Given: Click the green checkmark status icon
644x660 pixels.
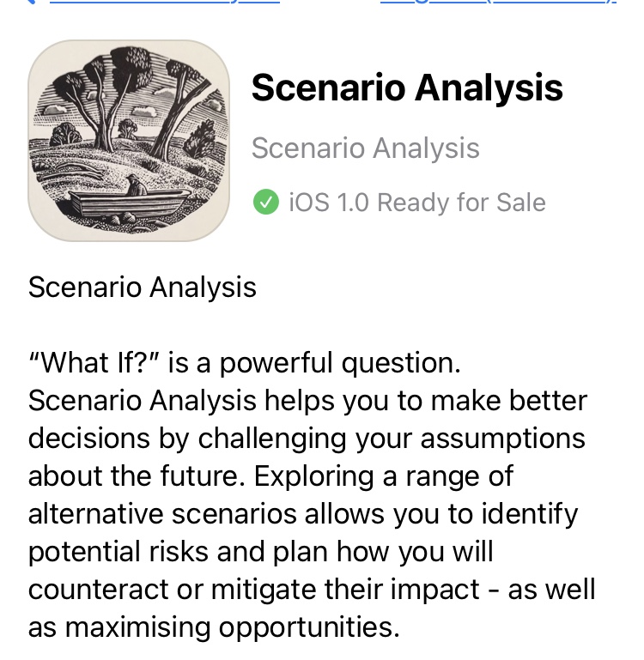Looking at the screenshot, I should pos(266,203).
